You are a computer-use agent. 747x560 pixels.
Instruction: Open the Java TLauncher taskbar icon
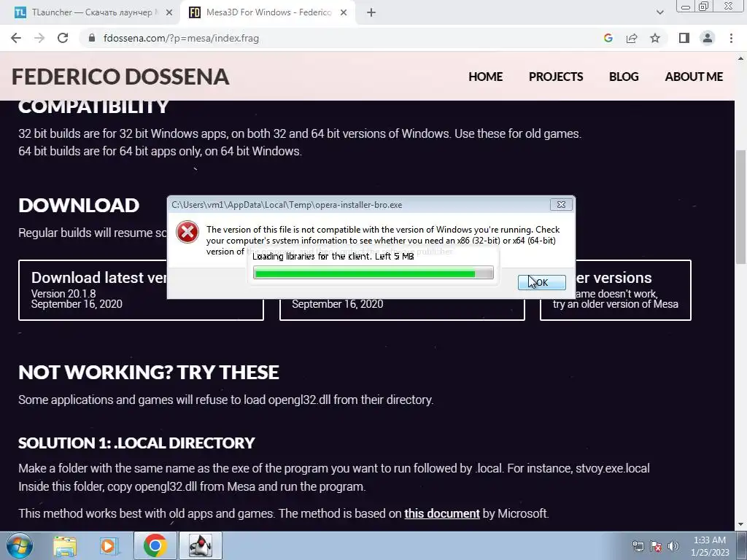(x=201, y=545)
